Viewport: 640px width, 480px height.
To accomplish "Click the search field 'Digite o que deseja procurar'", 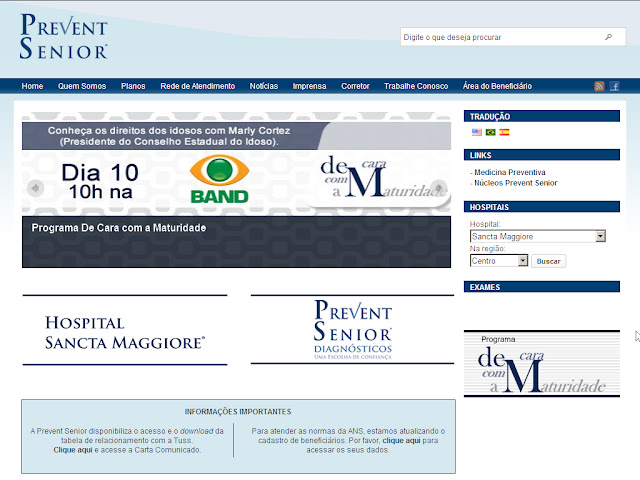I will (x=513, y=37).
